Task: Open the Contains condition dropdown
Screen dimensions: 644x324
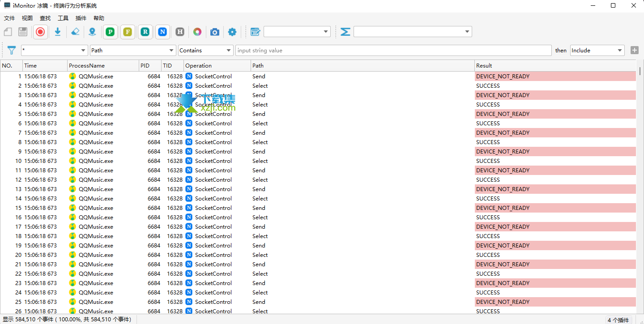Action: 206,51
